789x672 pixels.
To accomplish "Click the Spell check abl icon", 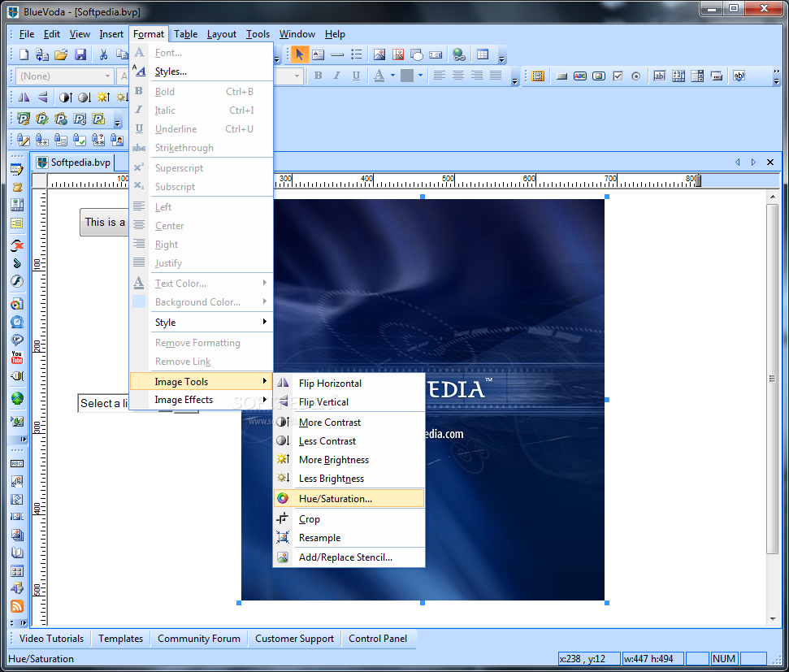I will tap(739, 76).
